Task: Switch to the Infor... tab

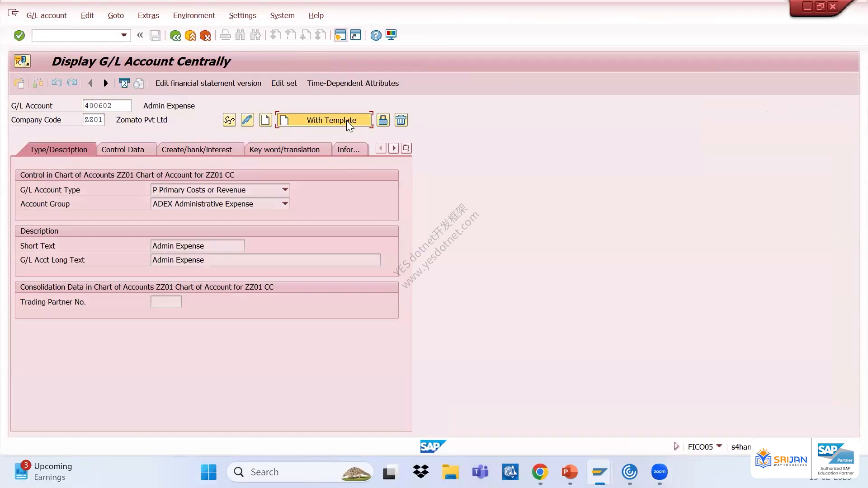Action: pyautogui.click(x=349, y=150)
